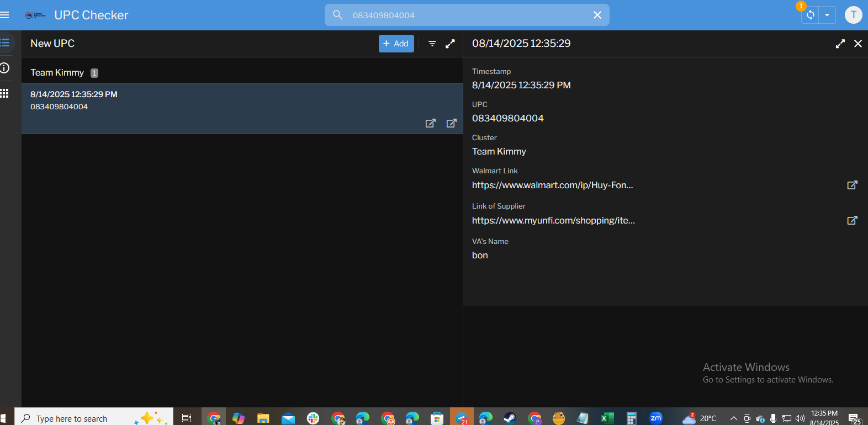Expand the detail panel to fullscreen
The height and width of the screenshot is (425, 868).
coord(840,44)
